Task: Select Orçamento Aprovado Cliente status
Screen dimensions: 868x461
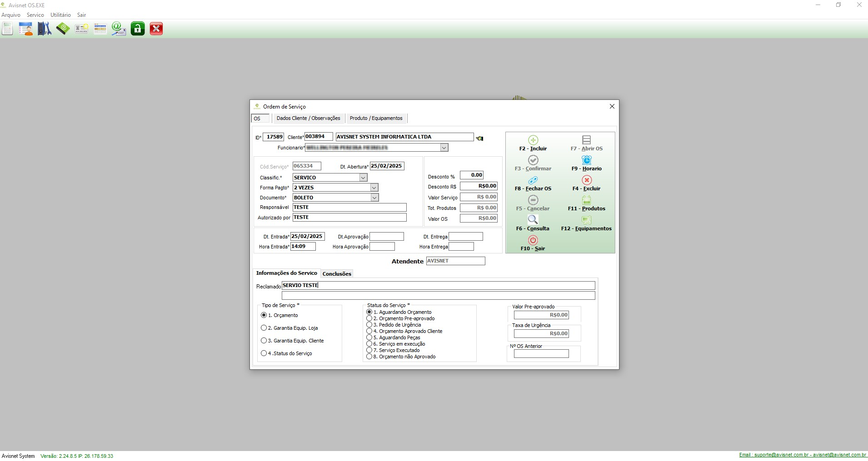Action: click(369, 331)
